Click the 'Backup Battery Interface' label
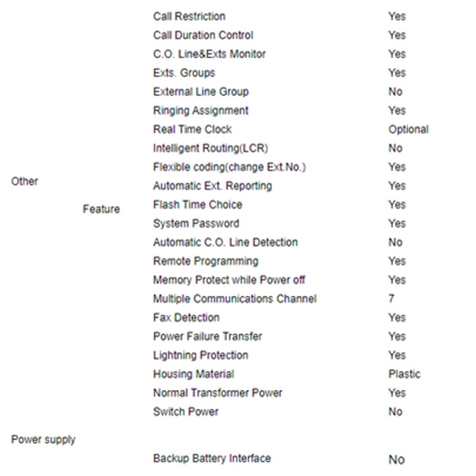Screen dimensions: 476x476 (212, 459)
